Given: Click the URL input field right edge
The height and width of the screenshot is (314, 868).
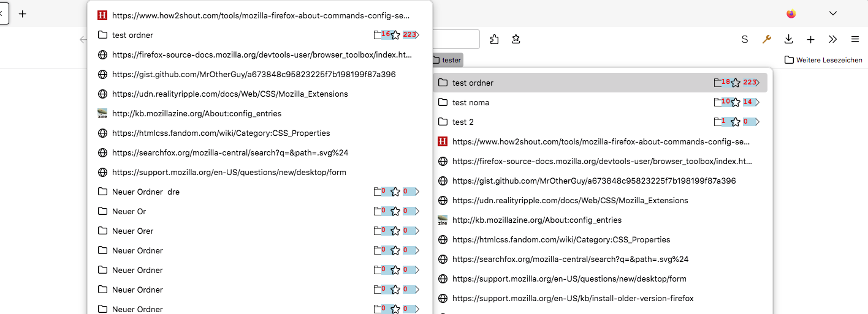Looking at the screenshot, I should (x=472, y=39).
